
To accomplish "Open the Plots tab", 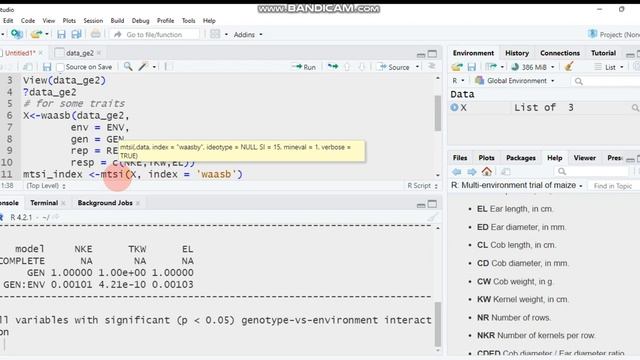I will (486, 158).
